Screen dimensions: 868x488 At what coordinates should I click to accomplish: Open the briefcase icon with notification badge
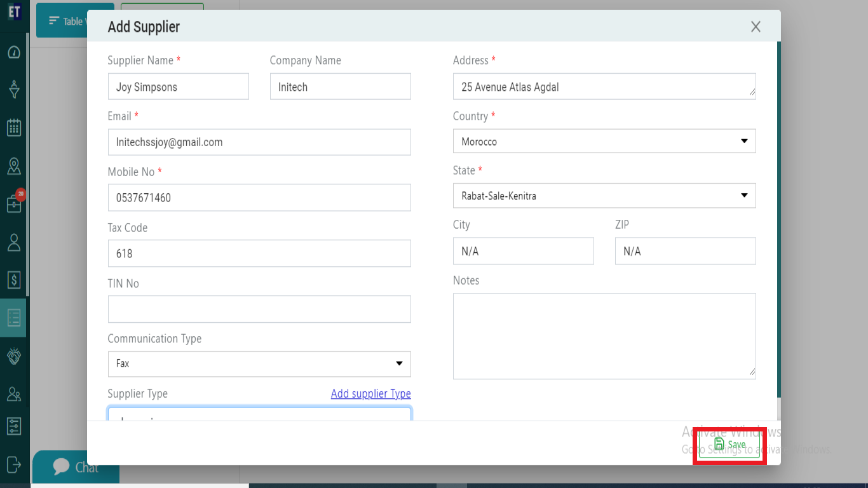click(x=14, y=203)
